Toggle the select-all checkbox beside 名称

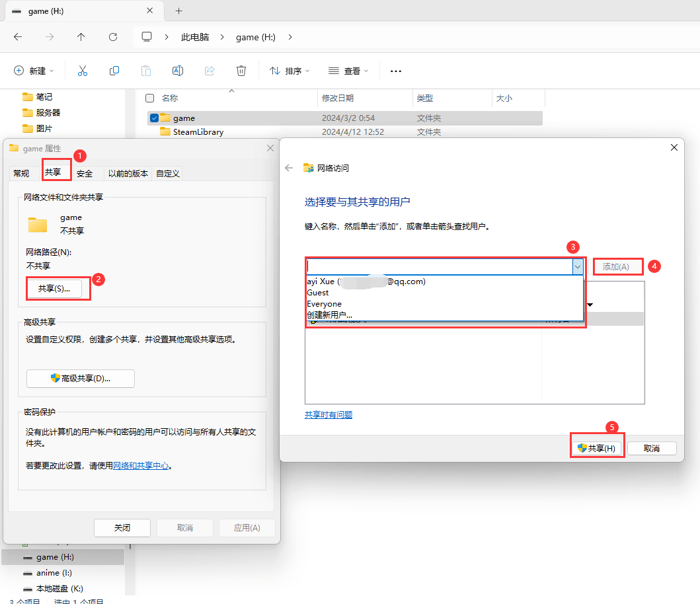tap(150, 98)
